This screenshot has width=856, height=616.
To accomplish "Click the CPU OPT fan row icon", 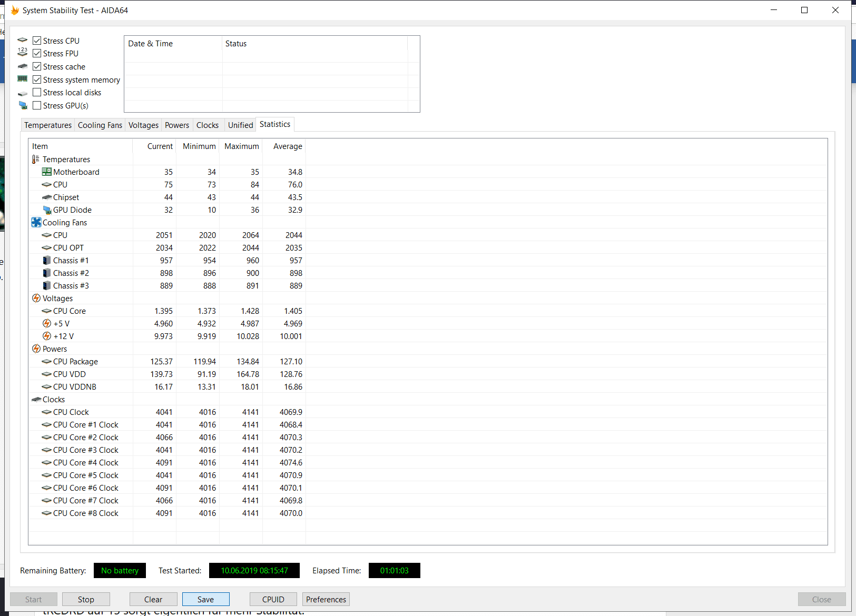I will [x=47, y=248].
